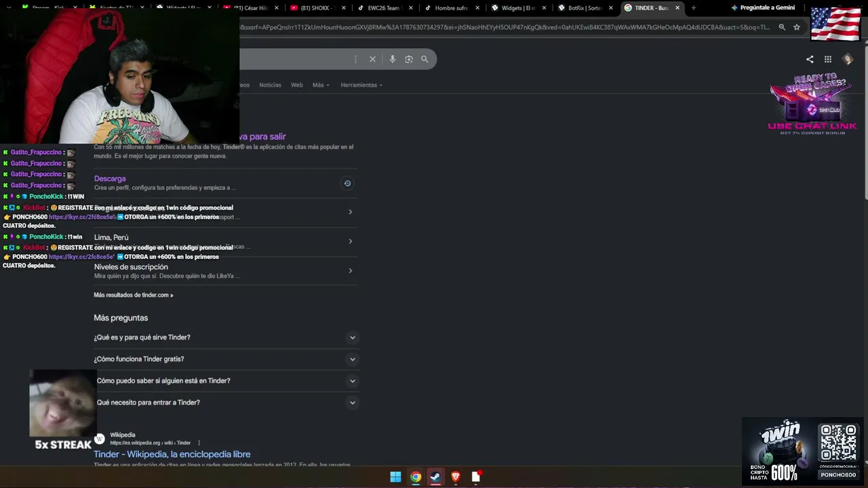Viewport: 868px width, 488px height.
Task: Click the browser address bar URL
Action: tap(505, 27)
